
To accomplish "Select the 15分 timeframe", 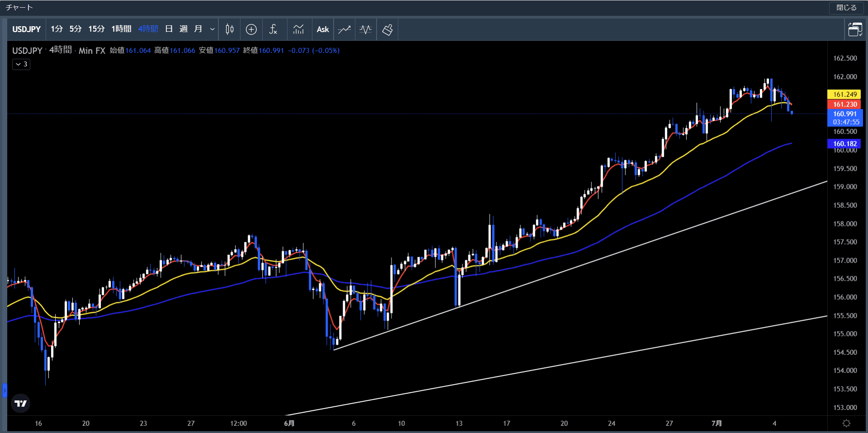I will 96,29.
